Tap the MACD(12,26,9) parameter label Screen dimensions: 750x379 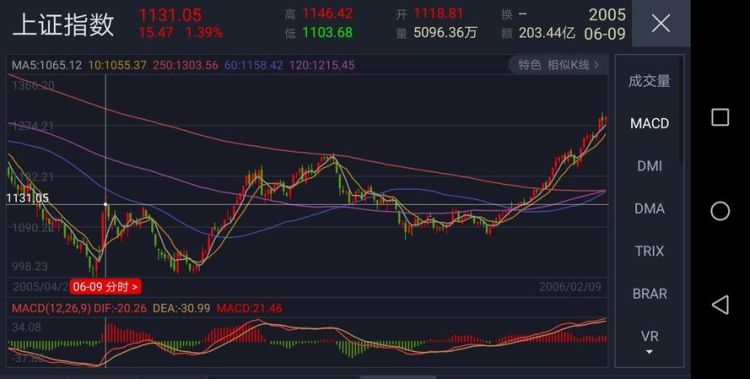[x=51, y=308]
